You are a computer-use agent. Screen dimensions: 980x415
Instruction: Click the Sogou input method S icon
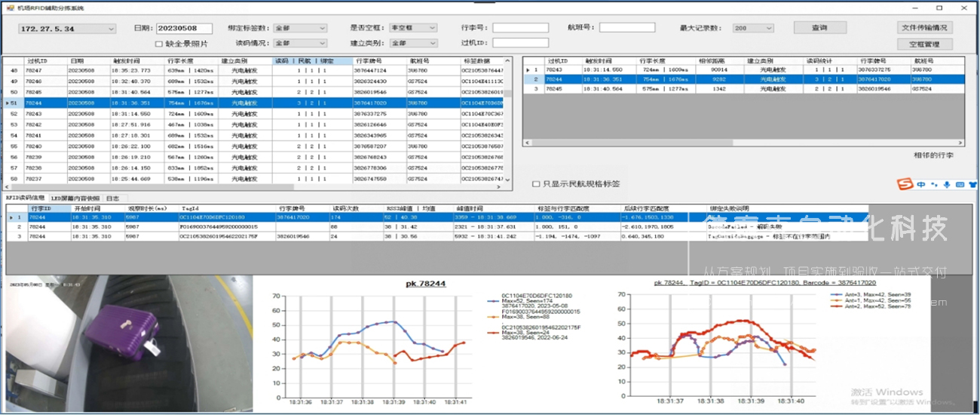[905, 184]
